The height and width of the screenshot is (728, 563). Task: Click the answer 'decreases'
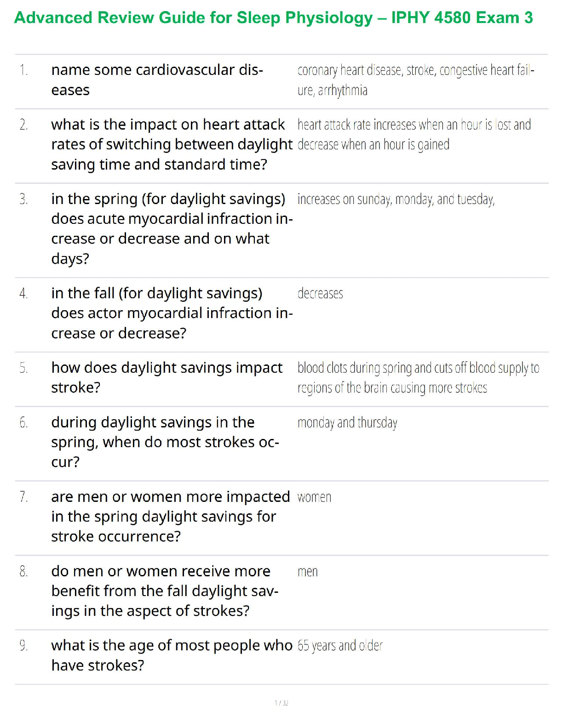pos(320,294)
